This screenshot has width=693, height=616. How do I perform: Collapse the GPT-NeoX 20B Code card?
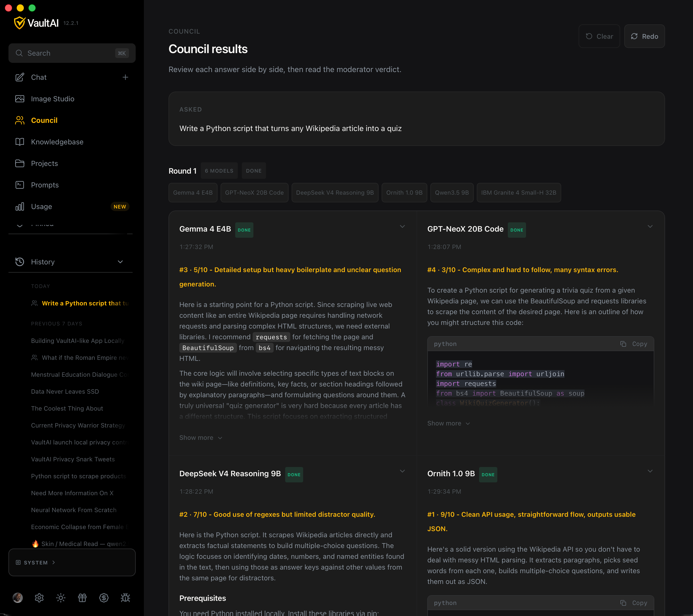click(650, 226)
